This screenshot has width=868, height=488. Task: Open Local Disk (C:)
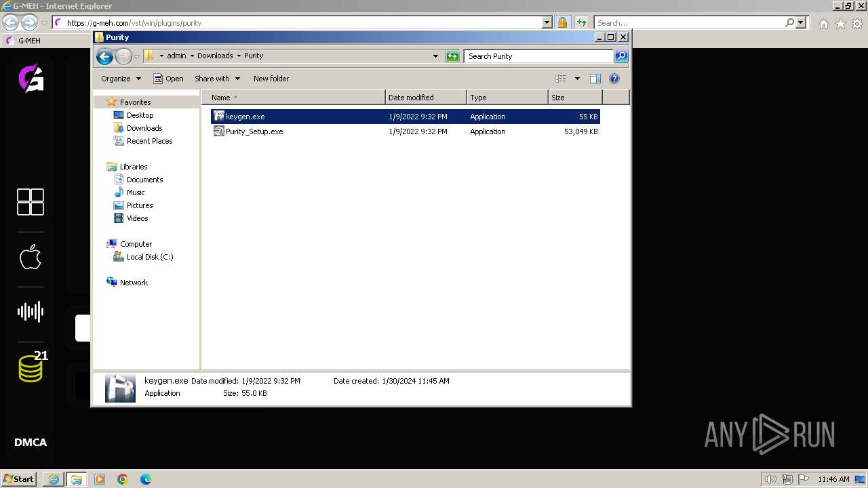(150, 257)
